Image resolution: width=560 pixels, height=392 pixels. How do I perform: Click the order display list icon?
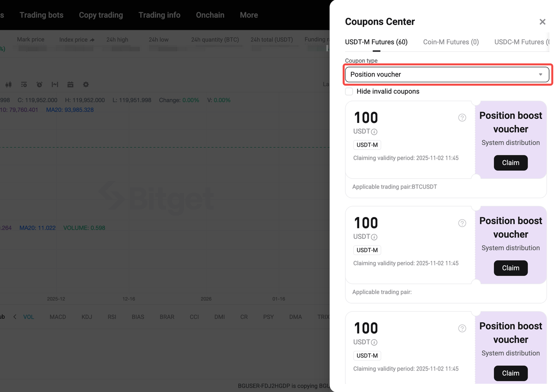pyautogui.click(x=24, y=84)
